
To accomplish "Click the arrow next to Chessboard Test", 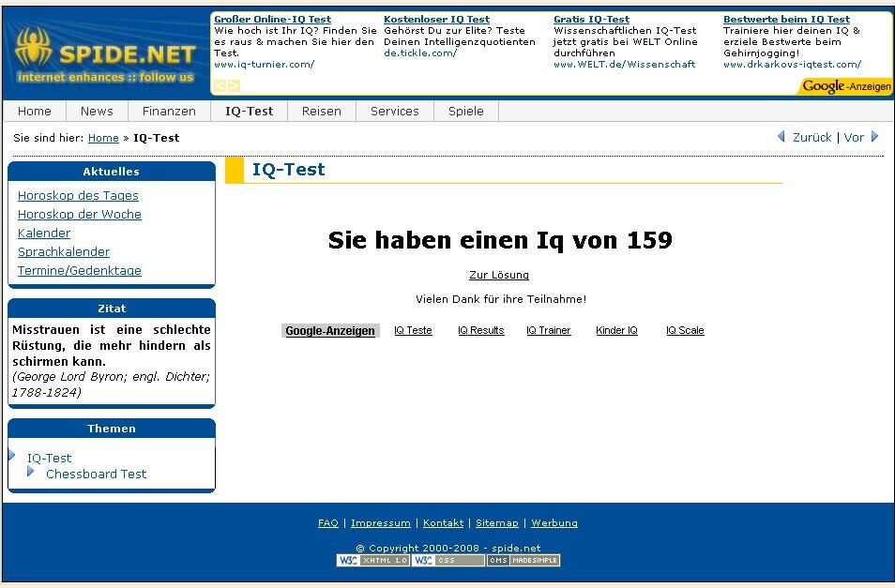I will point(31,472).
